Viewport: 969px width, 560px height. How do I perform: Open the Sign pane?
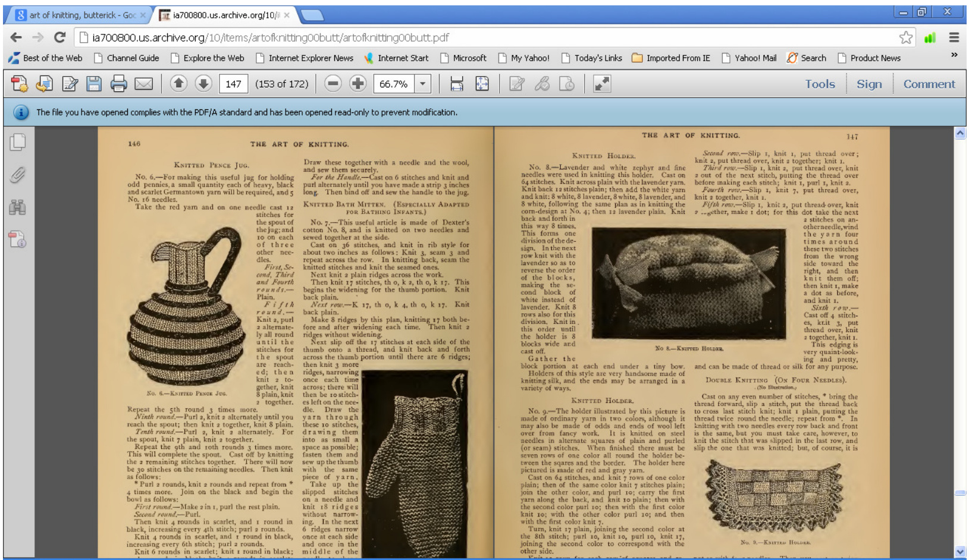point(869,84)
